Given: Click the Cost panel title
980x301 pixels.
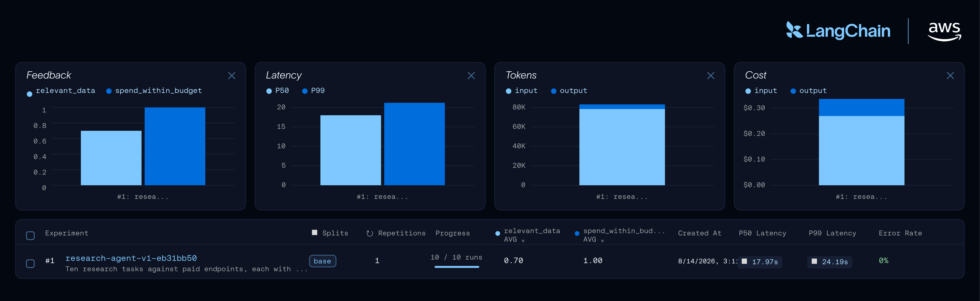Looking at the screenshot, I should coord(756,75).
